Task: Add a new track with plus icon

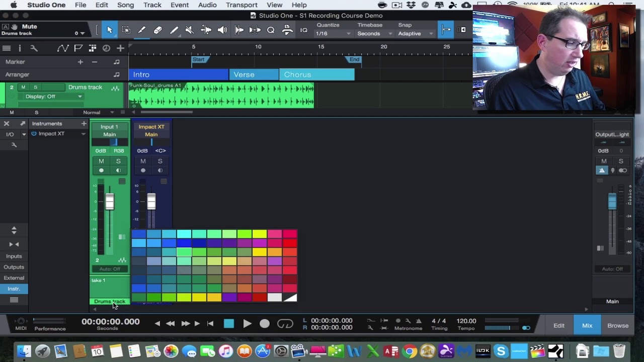Action: coord(120,48)
